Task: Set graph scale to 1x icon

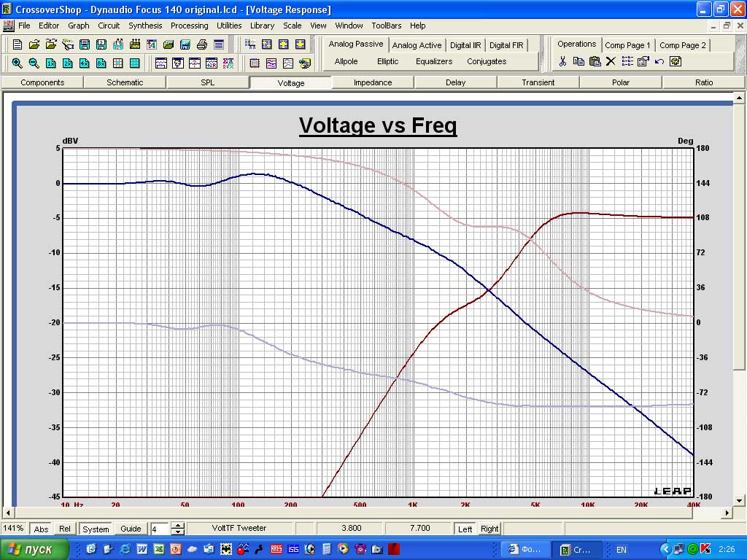Action: click(x=51, y=63)
